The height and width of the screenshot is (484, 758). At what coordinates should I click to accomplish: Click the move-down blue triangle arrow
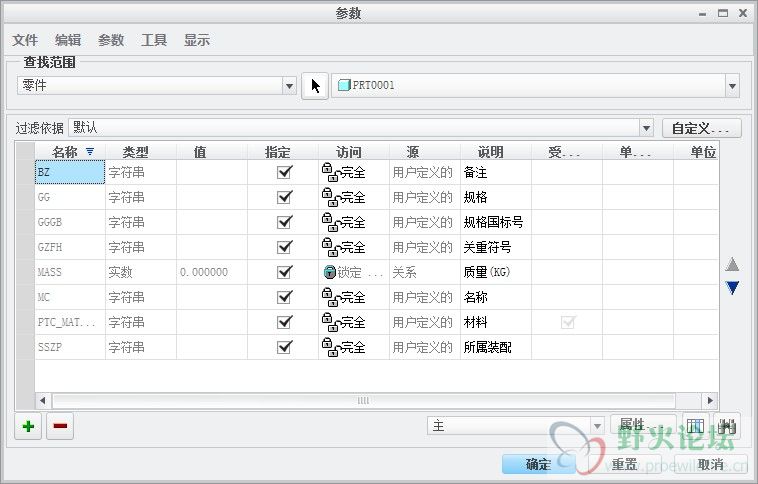point(732,288)
